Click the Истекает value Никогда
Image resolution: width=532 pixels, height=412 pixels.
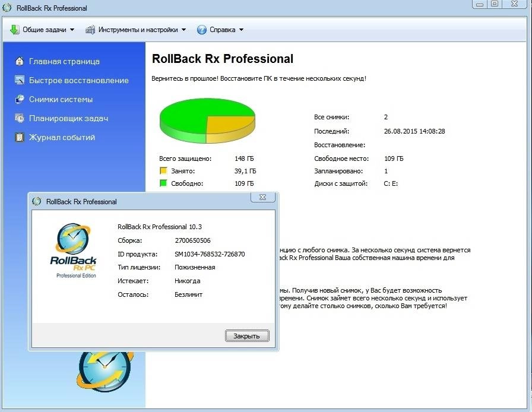[x=187, y=281]
